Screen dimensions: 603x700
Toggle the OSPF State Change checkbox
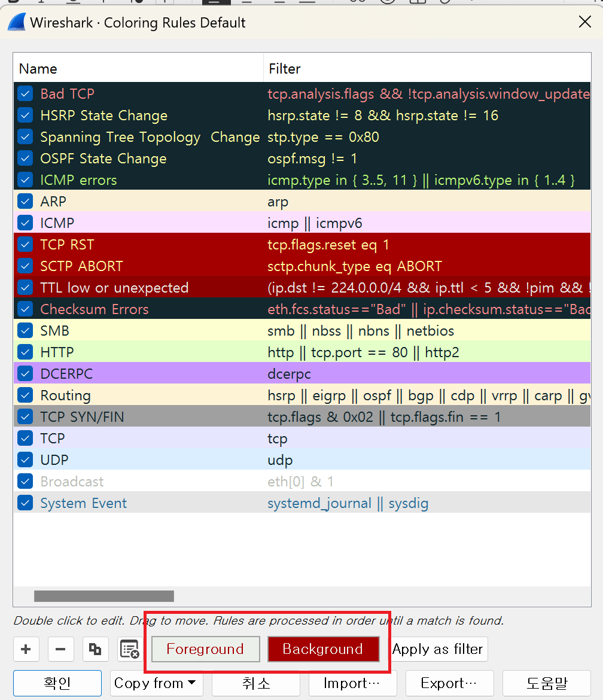pos(26,159)
